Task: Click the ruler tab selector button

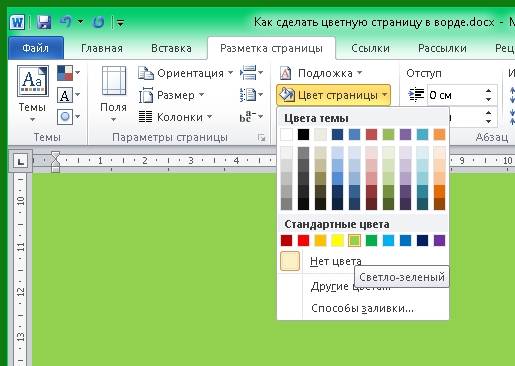Action: (21, 162)
